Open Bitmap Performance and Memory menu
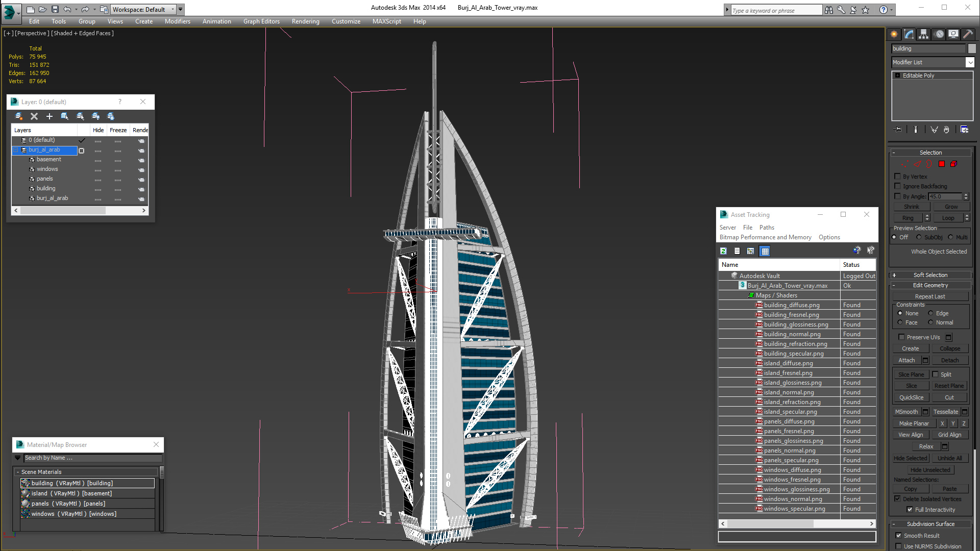The width and height of the screenshot is (980, 551). coord(765,237)
